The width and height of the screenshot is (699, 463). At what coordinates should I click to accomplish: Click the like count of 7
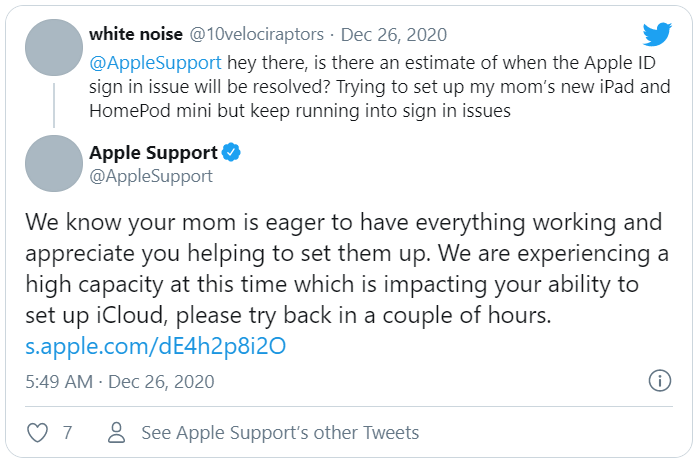67,433
